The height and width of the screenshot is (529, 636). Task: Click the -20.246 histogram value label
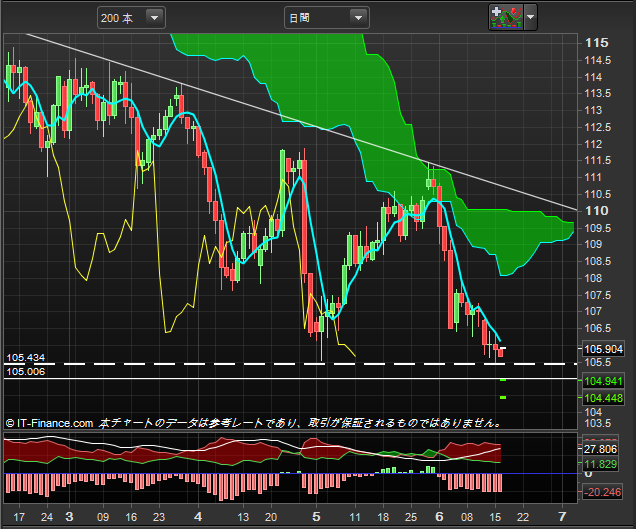click(602, 492)
